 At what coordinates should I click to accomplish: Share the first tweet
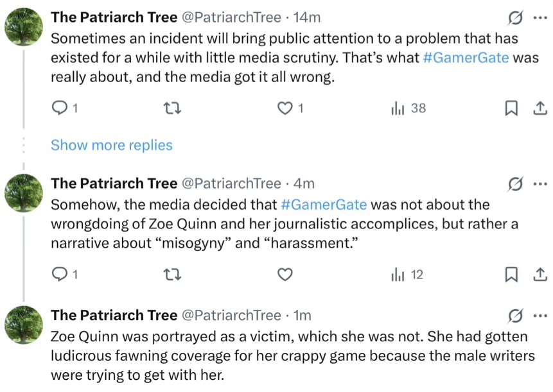click(540, 108)
